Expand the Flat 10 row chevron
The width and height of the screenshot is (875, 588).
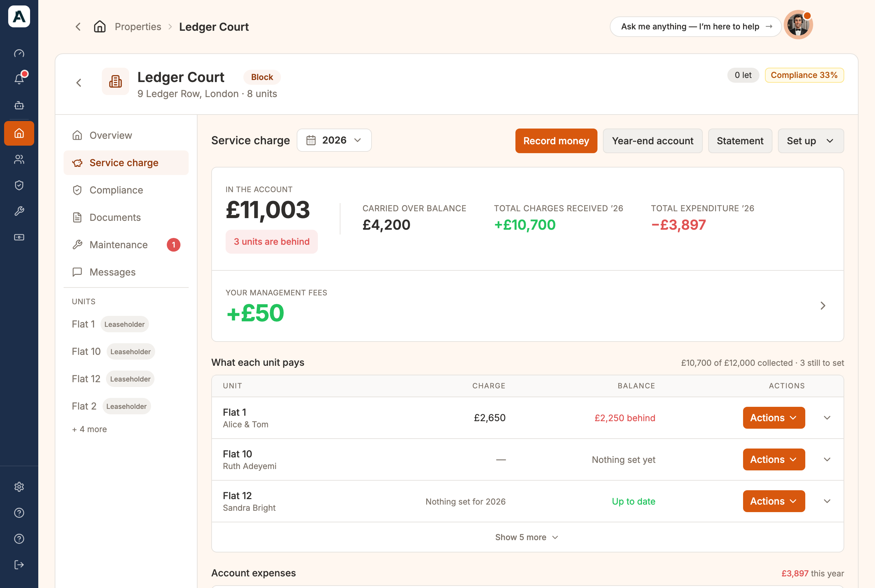tap(827, 459)
